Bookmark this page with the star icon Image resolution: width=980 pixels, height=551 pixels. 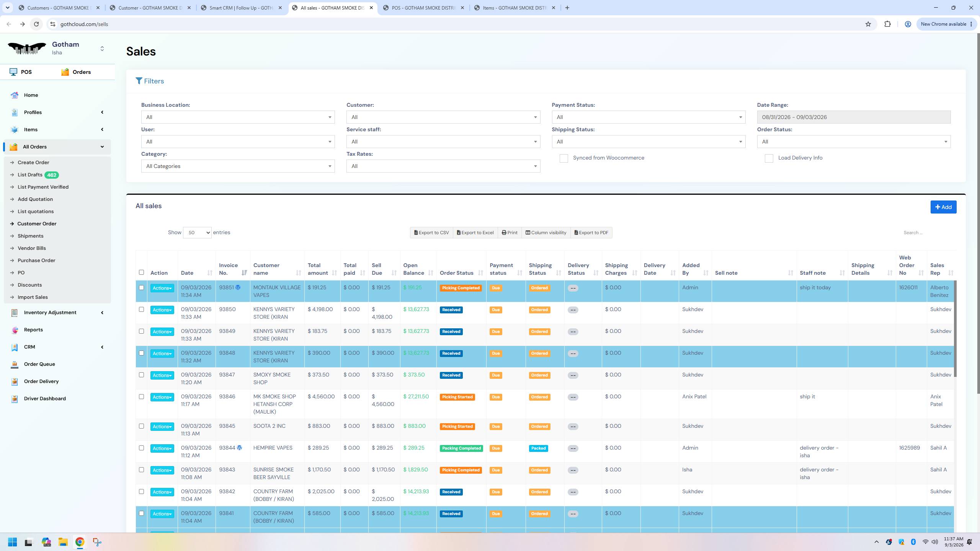point(868,24)
